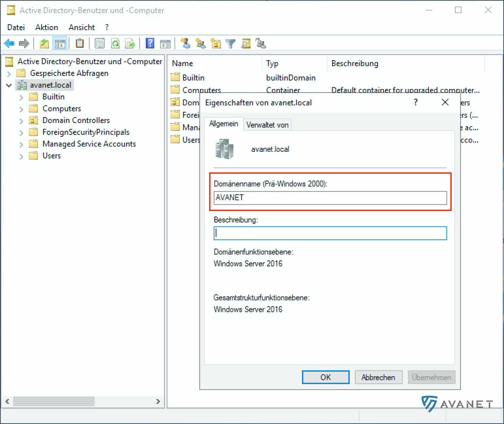Expand the Domain Controllers tree node

[x=21, y=121]
